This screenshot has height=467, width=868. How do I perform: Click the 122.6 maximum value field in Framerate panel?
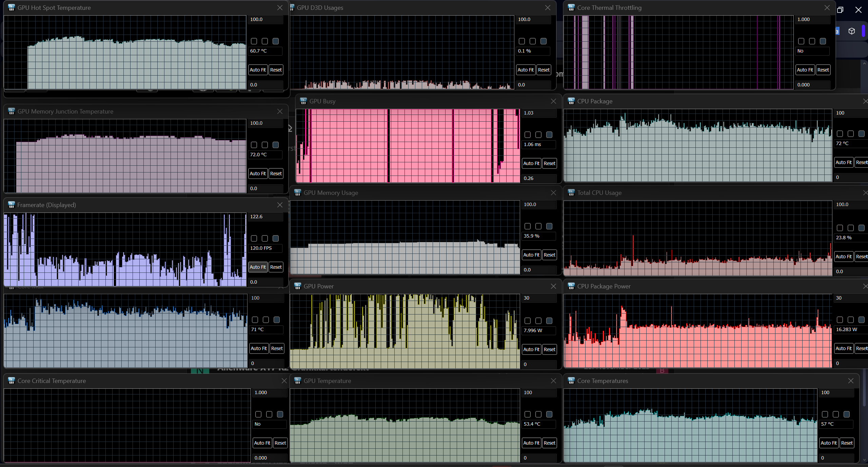pos(265,217)
